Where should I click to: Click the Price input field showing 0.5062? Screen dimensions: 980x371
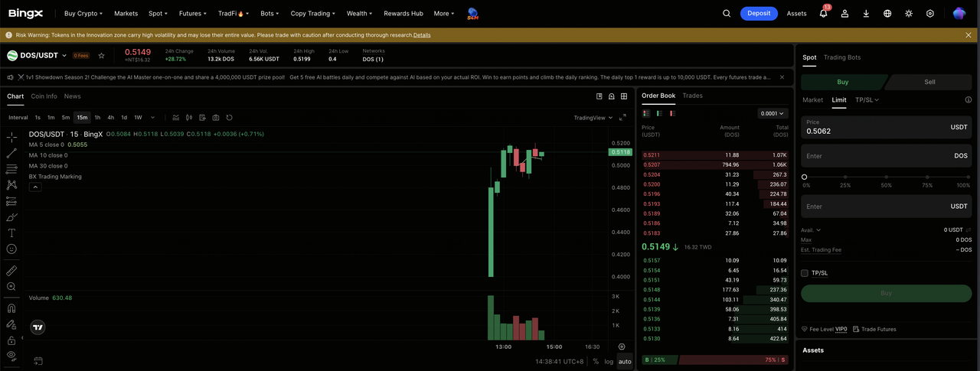click(887, 126)
